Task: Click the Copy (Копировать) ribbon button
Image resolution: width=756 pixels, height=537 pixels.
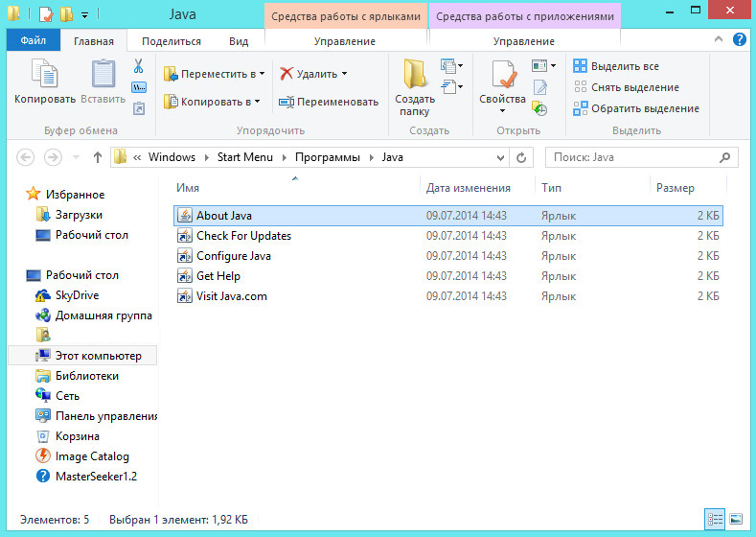Action: tap(45, 81)
